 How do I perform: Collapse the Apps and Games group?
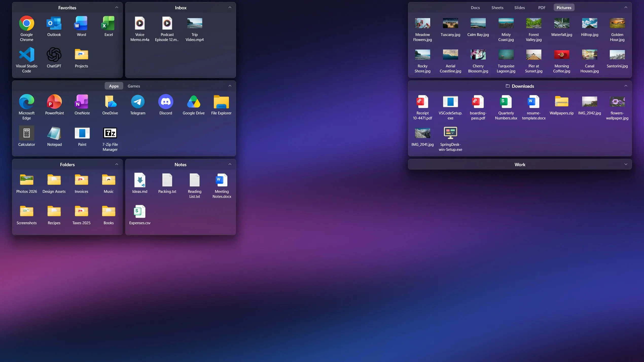230,86
